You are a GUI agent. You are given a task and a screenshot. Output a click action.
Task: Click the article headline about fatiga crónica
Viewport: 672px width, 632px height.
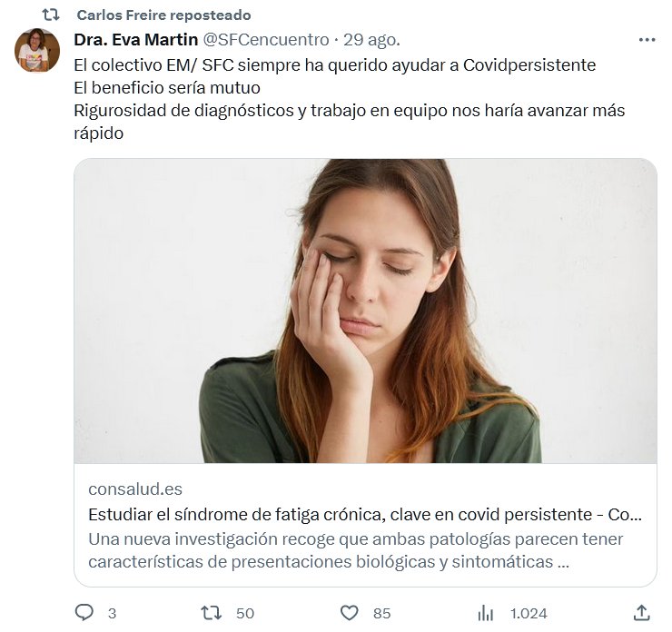[365, 514]
